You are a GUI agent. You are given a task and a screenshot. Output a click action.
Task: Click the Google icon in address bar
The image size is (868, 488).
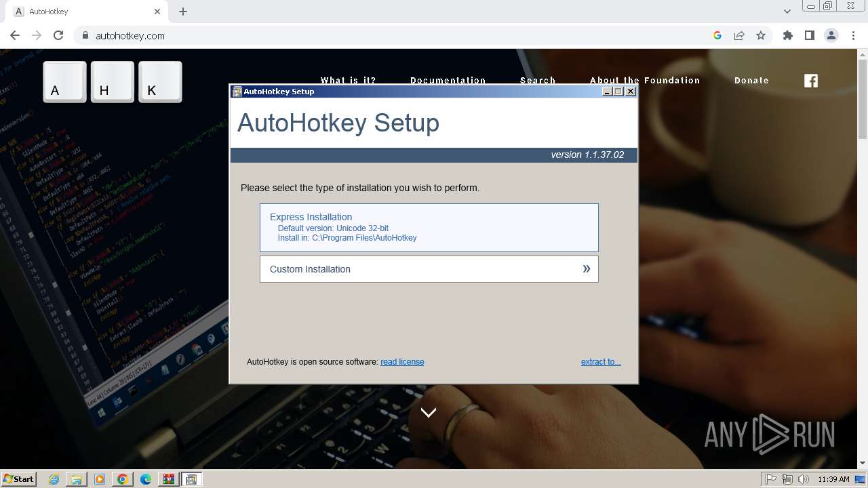717,35
